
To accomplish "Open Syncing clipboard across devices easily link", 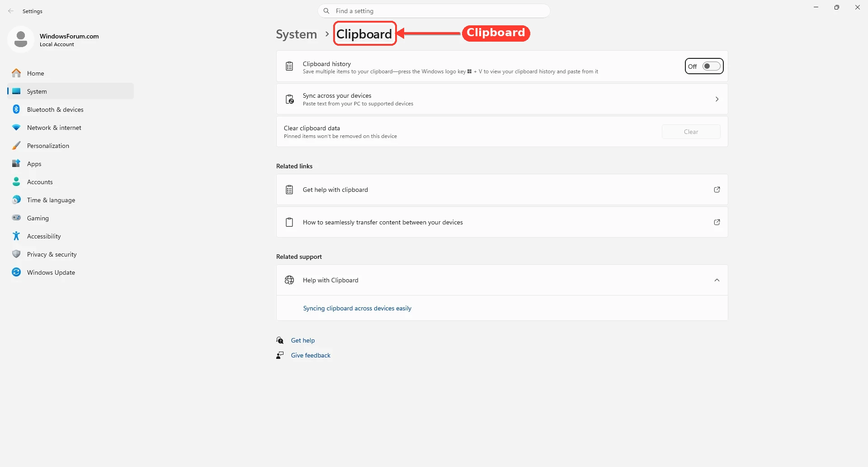I will point(357,308).
